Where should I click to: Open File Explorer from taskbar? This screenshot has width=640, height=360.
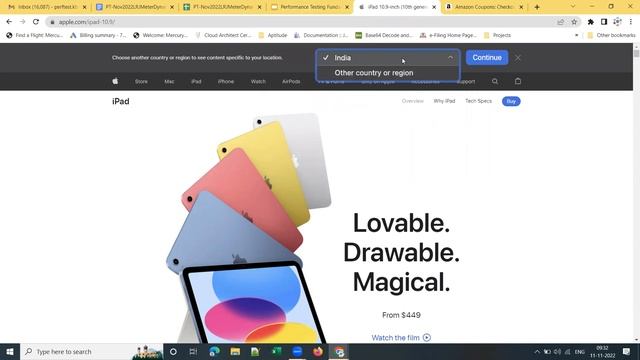click(x=235, y=351)
